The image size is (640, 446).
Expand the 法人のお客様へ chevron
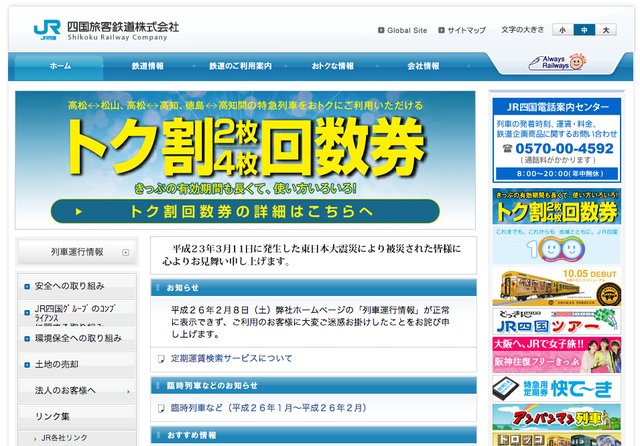(128, 392)
